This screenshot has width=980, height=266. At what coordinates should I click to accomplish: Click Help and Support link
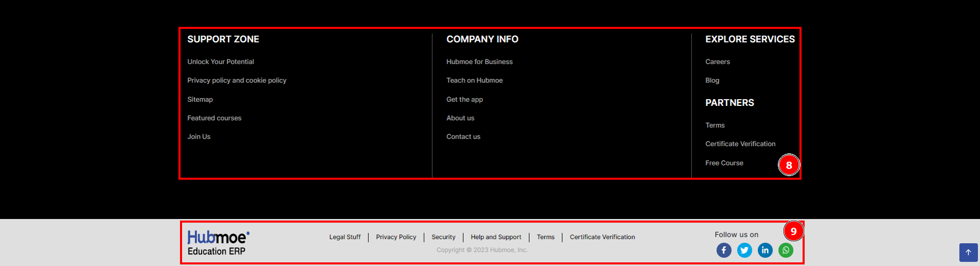click(496, 237)
